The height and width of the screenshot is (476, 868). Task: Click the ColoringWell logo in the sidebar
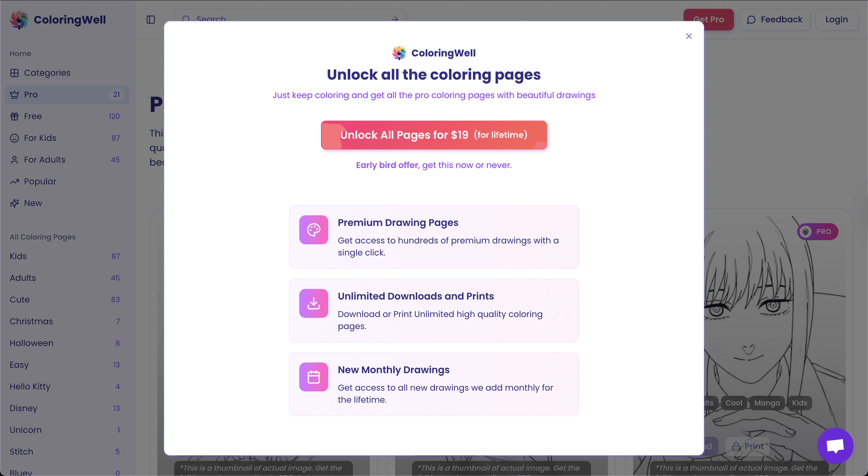pyautogui.click(x=57, y=19)
